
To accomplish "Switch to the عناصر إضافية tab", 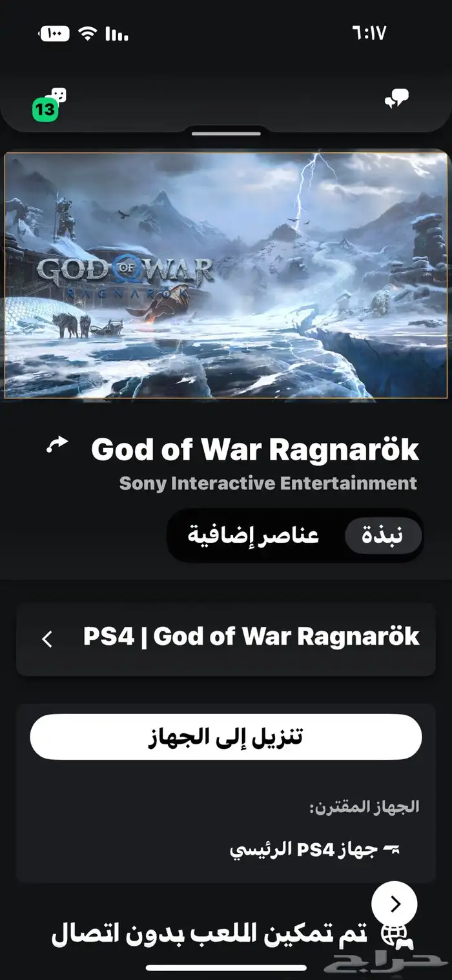I will 253,536.
